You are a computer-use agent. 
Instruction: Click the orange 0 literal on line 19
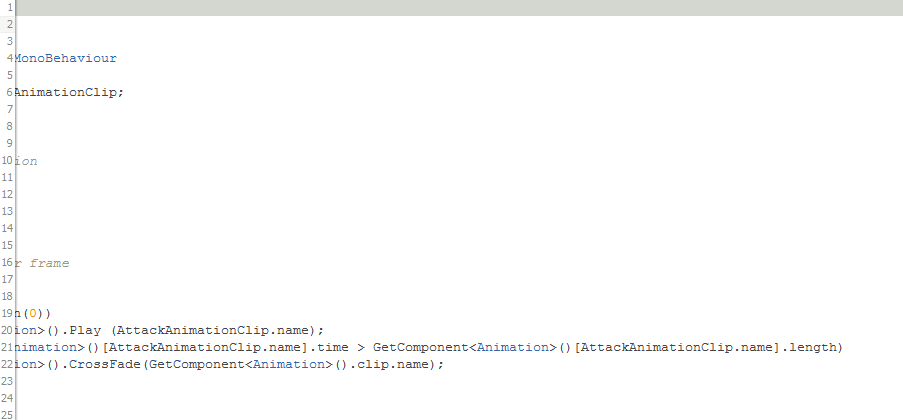(33, 314)
